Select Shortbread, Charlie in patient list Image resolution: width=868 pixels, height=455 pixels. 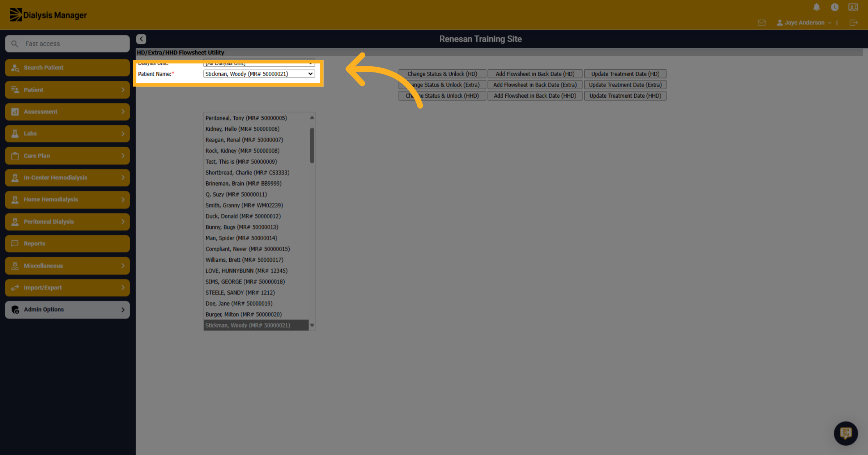point(256,173)
